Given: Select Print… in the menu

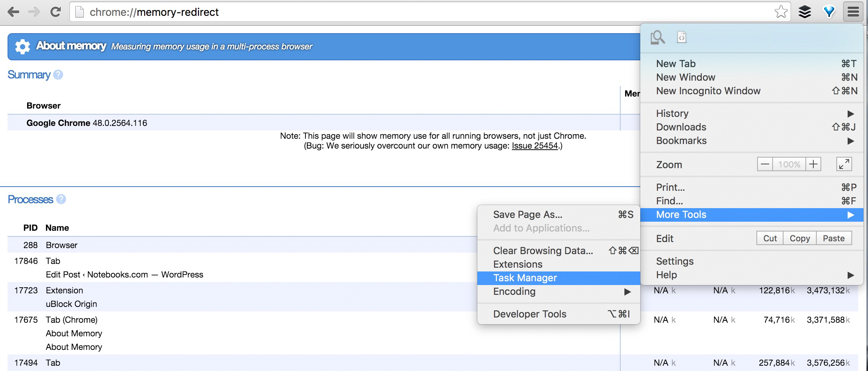Looking at the screenshot, I should click(752, 187).
